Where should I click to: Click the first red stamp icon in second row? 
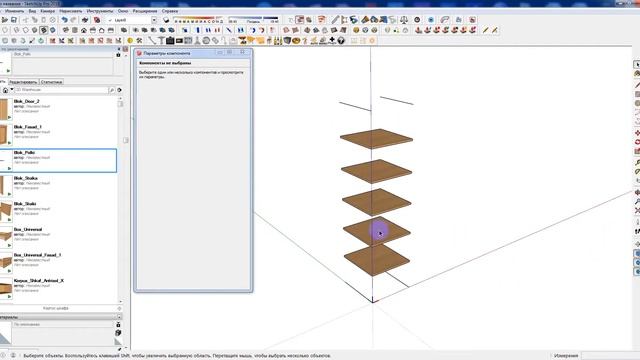click(x=418, y=30)
